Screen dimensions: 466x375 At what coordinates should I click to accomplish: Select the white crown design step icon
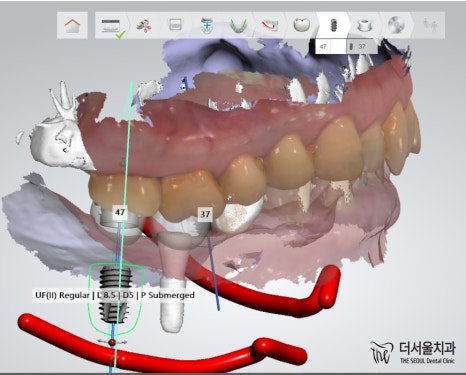pyautogui.click(x=301, y=25)
